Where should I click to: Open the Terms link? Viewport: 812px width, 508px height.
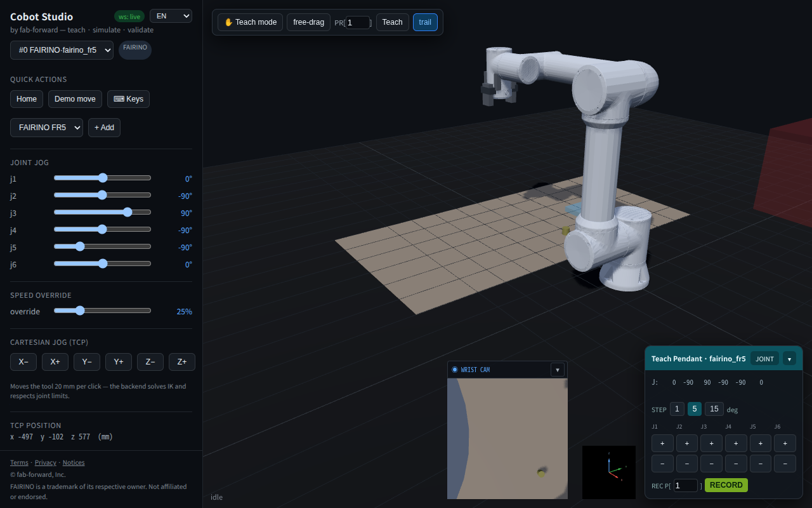[19, 462]
